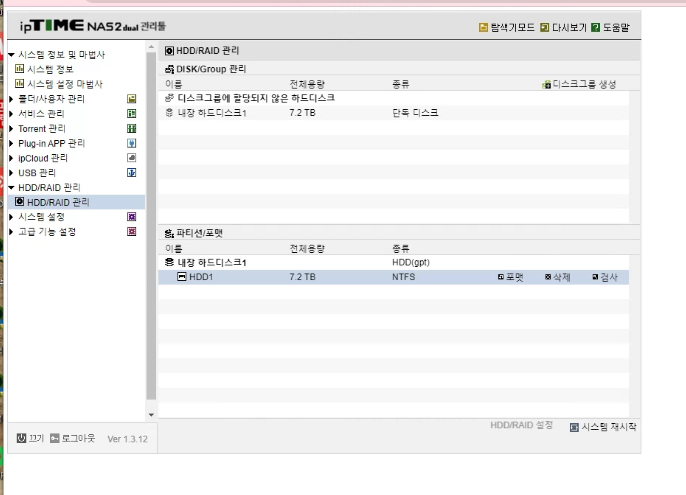The image size is (686, 495).
Task: Click the 탐색기모드 icon in header
Action: 483,28
